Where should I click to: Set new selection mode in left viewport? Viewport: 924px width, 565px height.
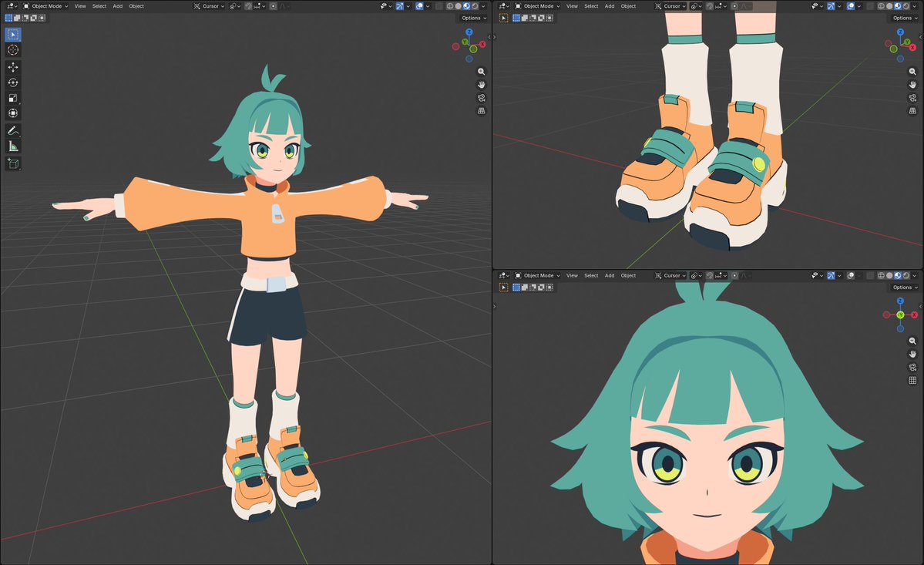pos(8,18)
